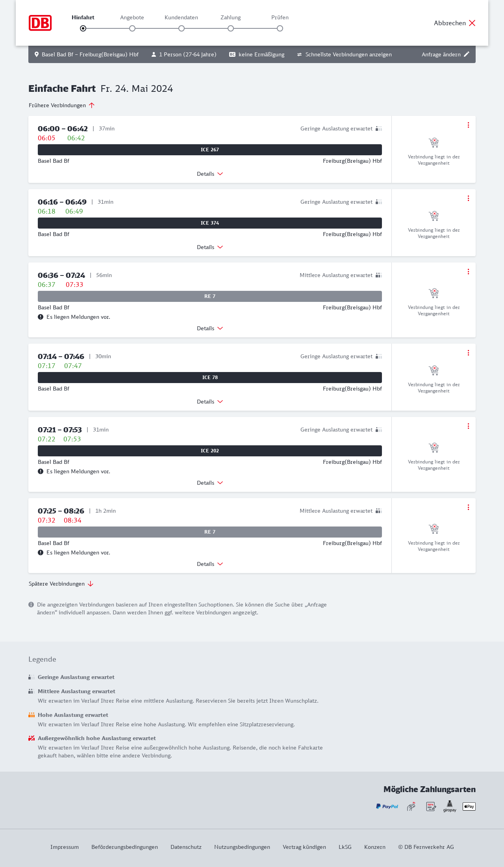The width and height of the screenshot is (504, 867).
Task: Click the warning icon on ICE 202 connection
Action: (41, 471)
